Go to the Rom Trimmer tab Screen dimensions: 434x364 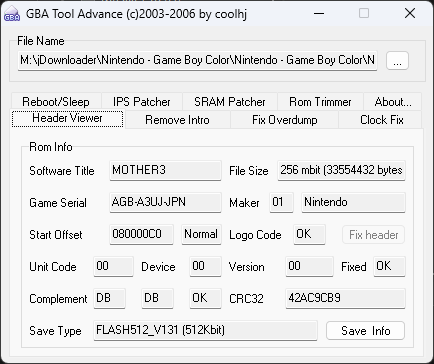[x=320, y=102]
